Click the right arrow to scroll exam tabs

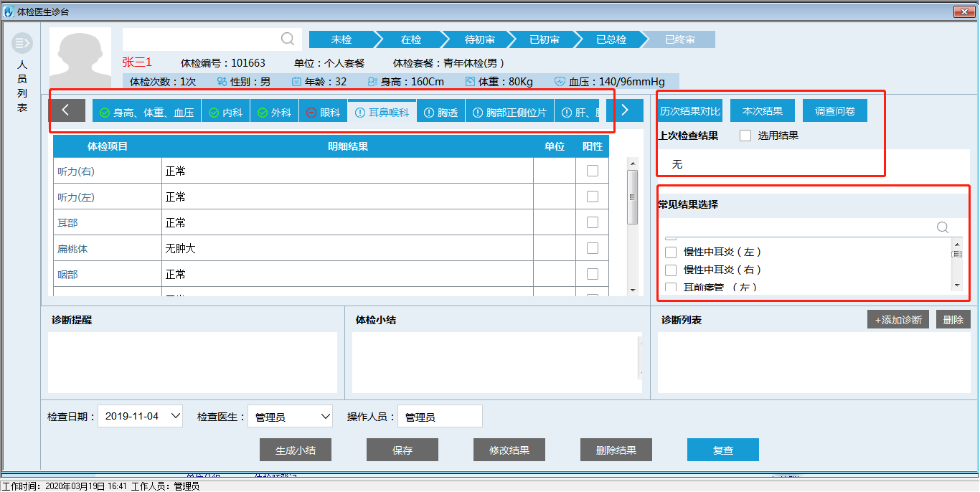click(624, 110)
